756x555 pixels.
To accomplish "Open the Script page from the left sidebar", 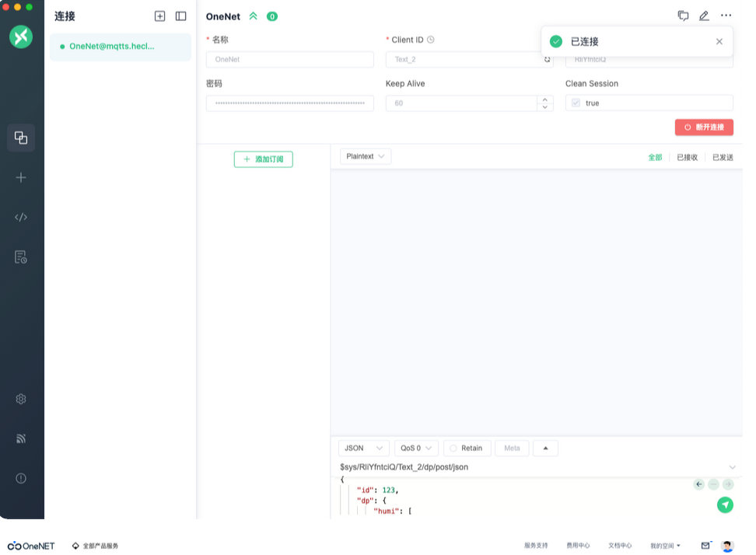I will click(x=21, y=218).
